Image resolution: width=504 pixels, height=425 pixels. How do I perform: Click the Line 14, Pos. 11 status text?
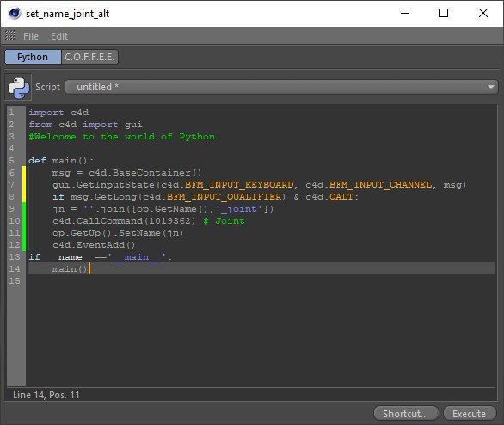point(46,395)
